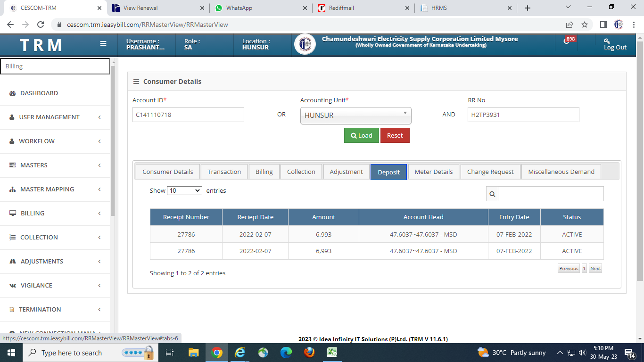The width and height of the screenshot is (644, 362).
Task: Click the Termination trash icon in sidebar
Action: [x=12, y=310]
